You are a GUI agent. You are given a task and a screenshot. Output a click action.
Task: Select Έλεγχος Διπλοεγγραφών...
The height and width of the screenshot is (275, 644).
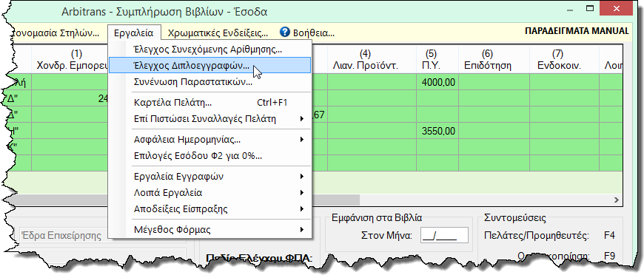click(x=209, y=66)
